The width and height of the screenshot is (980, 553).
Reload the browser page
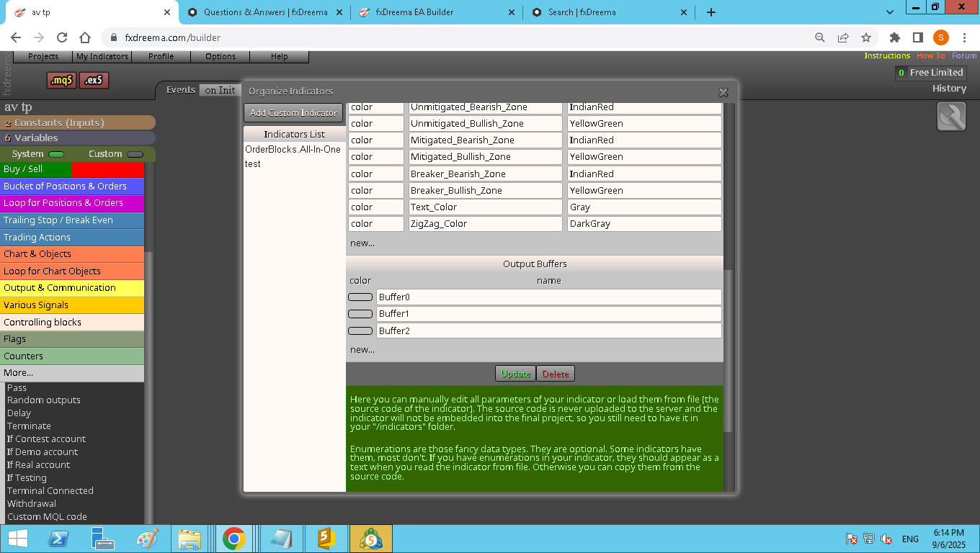tap(62, 37)
